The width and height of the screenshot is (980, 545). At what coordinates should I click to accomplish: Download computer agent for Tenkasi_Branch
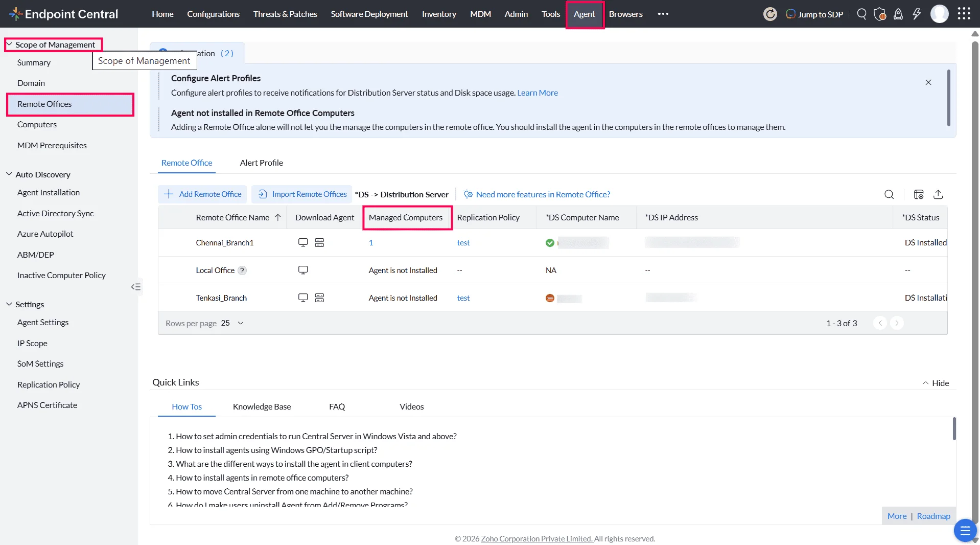(303, 298)
